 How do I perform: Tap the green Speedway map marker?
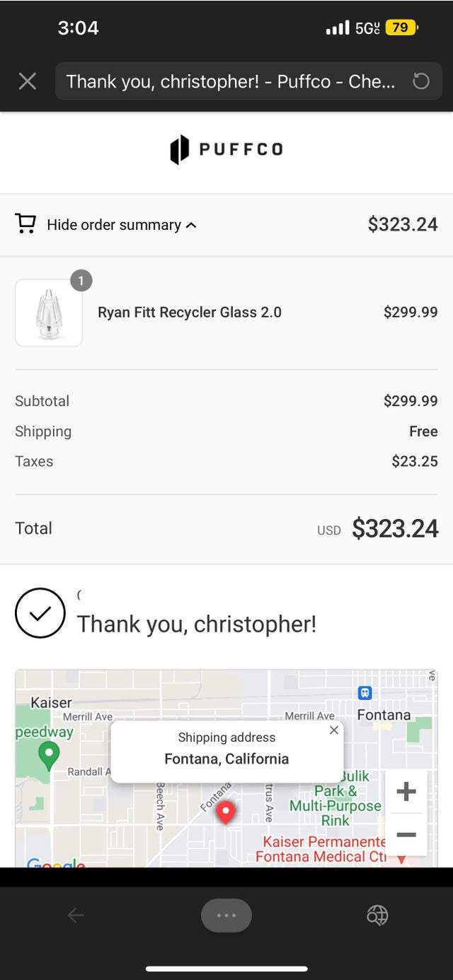pos(48,754)
